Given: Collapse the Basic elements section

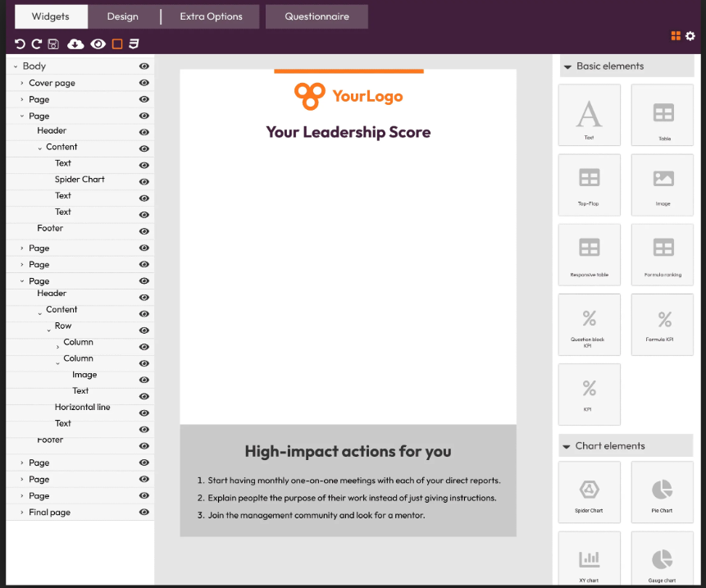Looking at the screenshot, I should (567, 66).
